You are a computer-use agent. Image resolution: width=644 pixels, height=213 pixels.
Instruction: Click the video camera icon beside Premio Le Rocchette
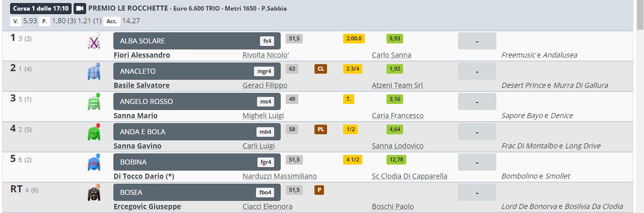tap(80, 9)
